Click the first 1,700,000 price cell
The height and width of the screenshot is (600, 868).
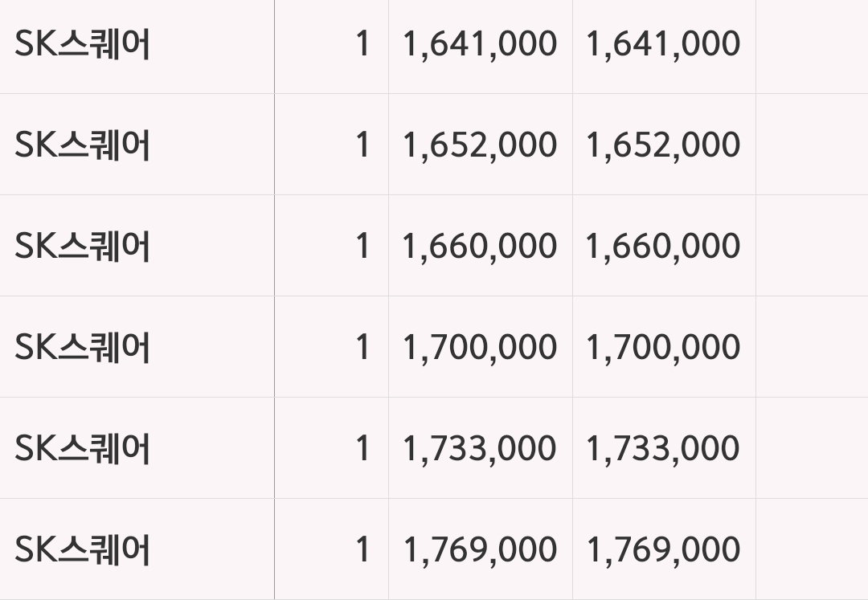pos(480,348)
